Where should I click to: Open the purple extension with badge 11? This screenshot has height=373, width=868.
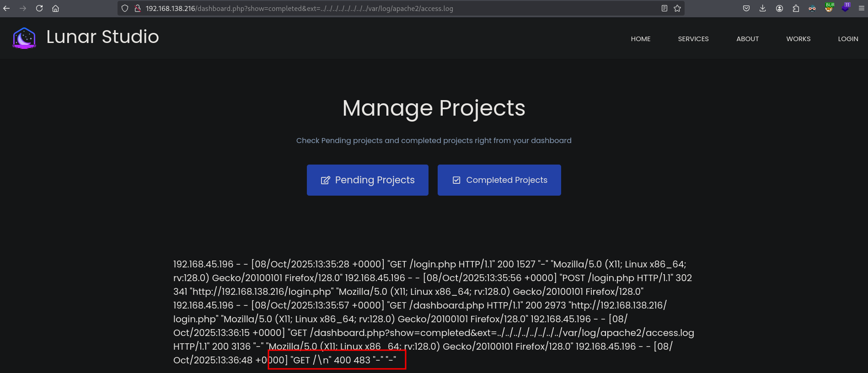[845, 8]
